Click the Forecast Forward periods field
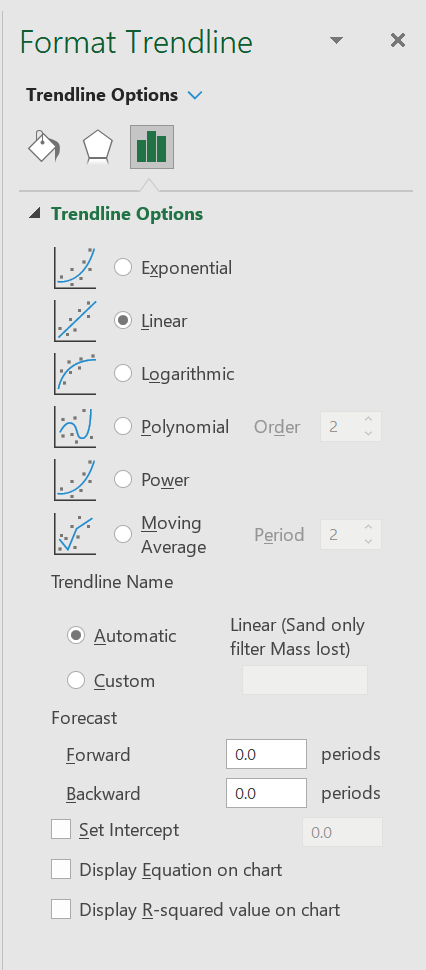 [266, 754]
